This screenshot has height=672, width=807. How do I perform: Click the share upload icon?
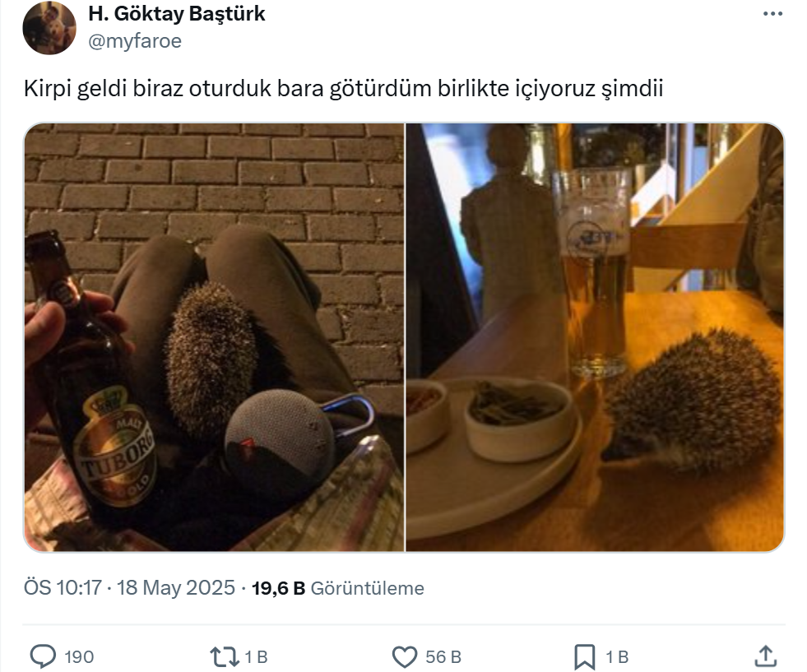765,656
